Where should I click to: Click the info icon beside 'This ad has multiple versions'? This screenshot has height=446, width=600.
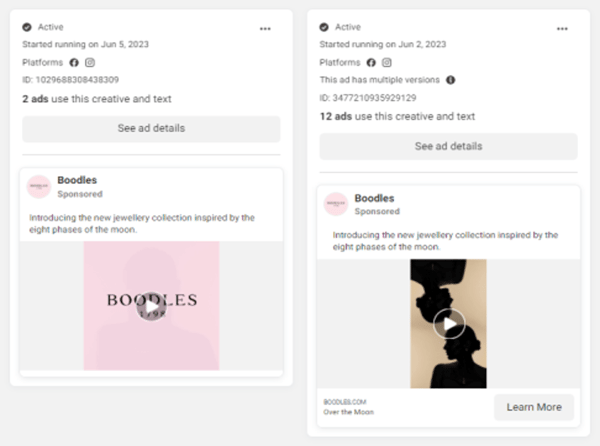450,80
